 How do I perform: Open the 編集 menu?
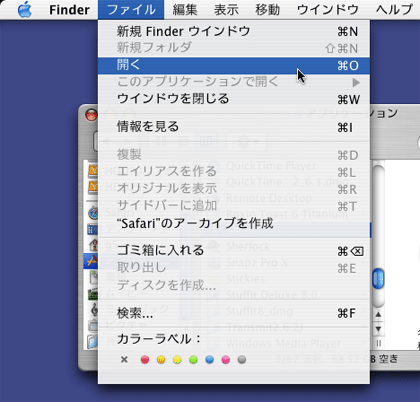click(185, 10)
